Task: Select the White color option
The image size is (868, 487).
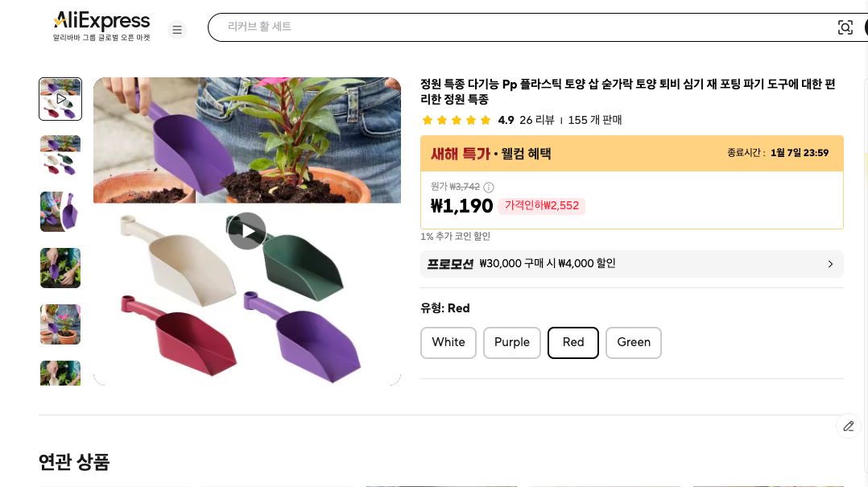Action: (x=448, y=342)
